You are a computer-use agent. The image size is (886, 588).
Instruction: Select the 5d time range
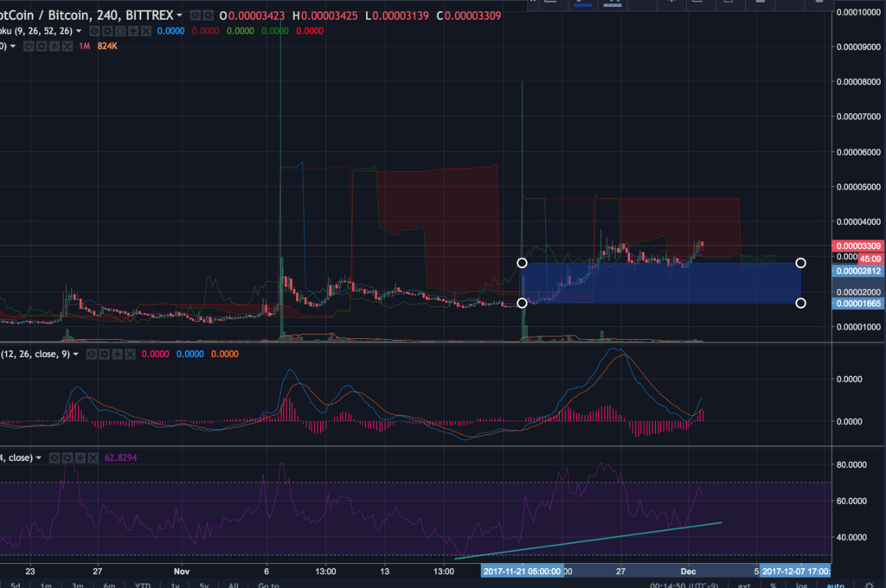coord(16,585)
